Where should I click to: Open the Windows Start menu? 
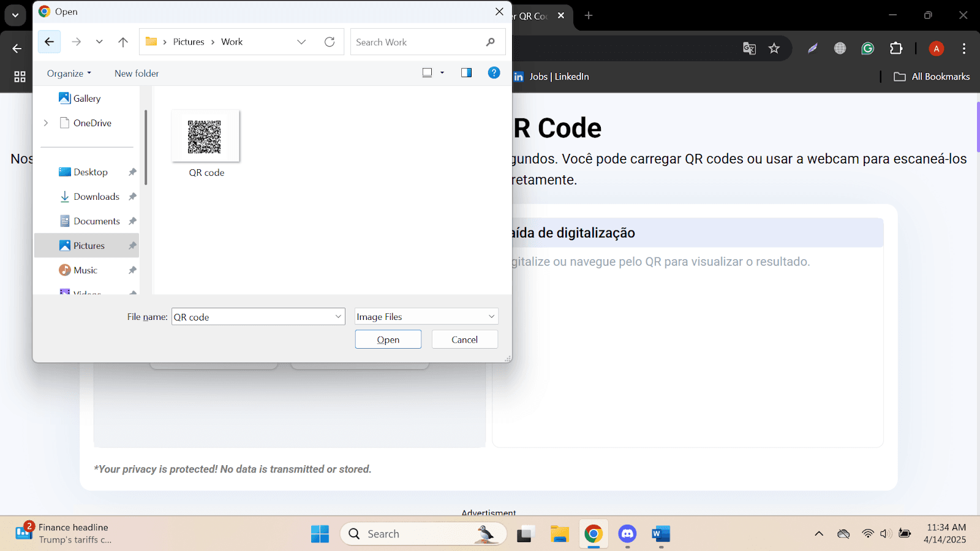coord(320,534)
